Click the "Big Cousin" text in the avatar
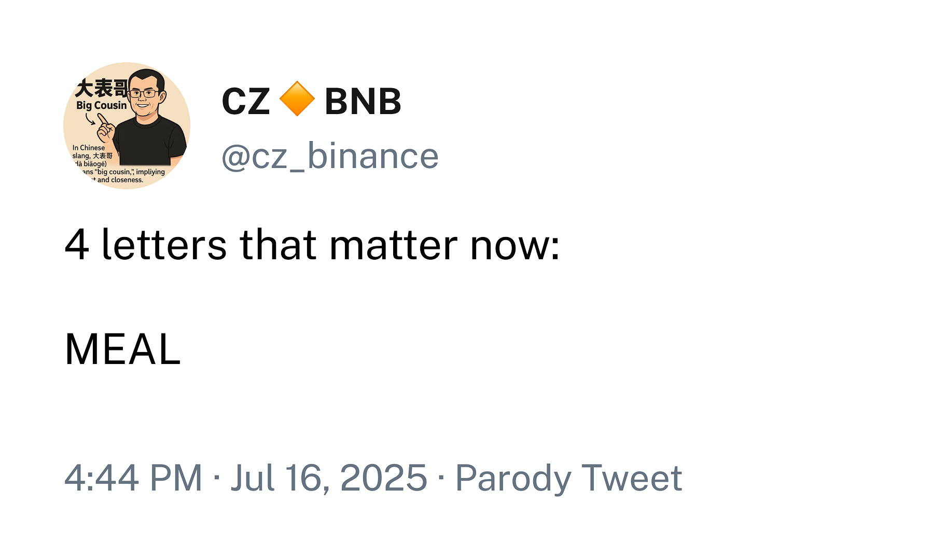The width and height of the screenshot is (946, 560). [x=101, y=105]
